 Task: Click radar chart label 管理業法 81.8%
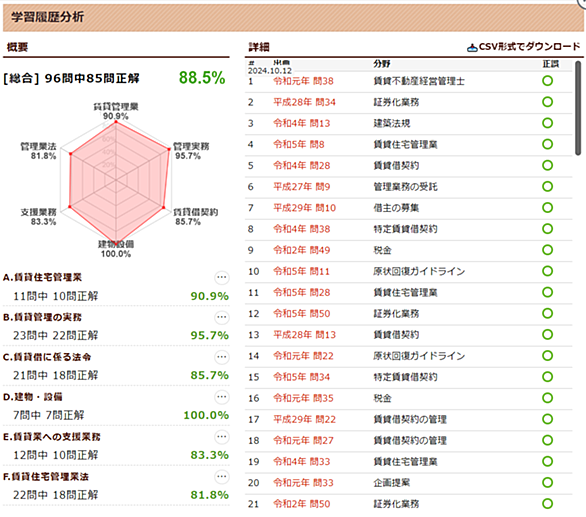[x=38, y=151]
